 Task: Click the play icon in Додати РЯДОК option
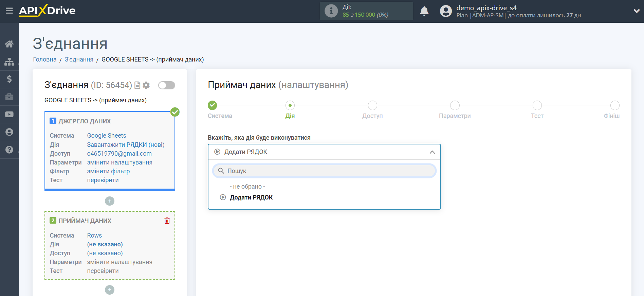pyautogui.click(x=223, y=197)
